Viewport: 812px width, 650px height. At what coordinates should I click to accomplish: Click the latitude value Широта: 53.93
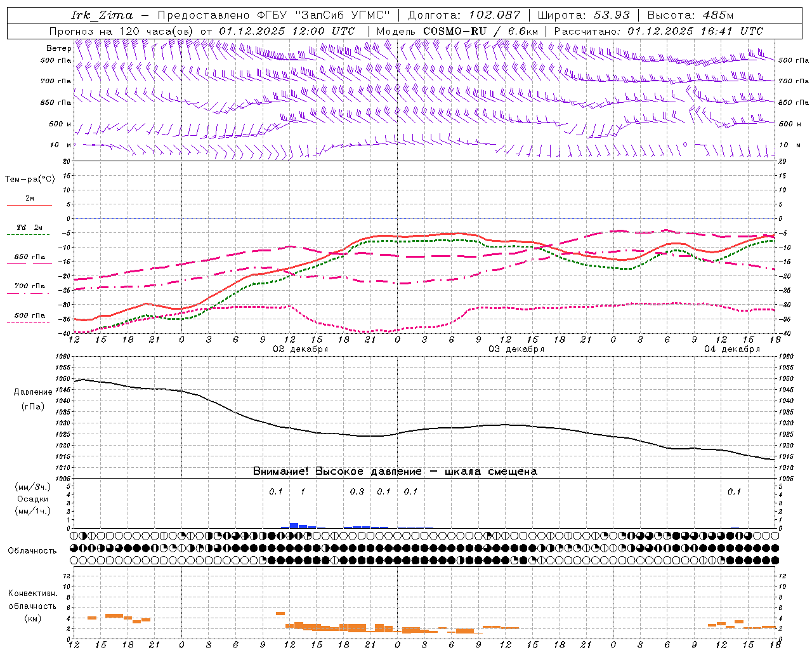(x=584, y=15)
